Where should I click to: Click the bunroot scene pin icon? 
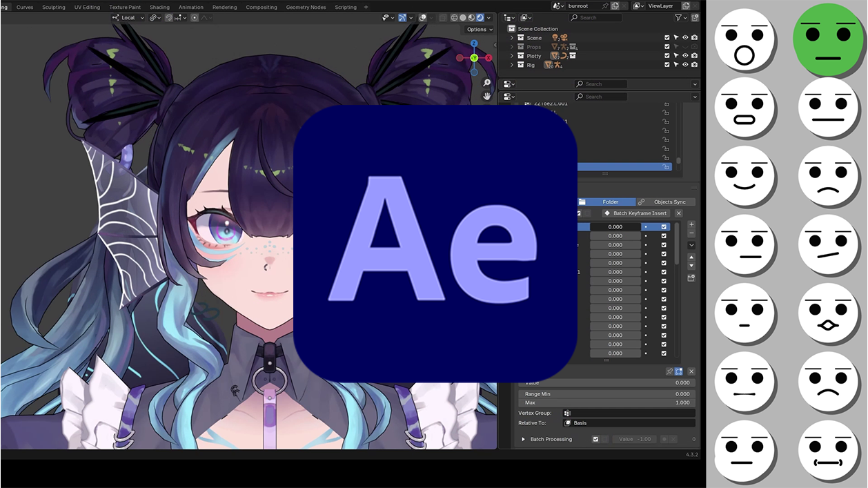605,6
